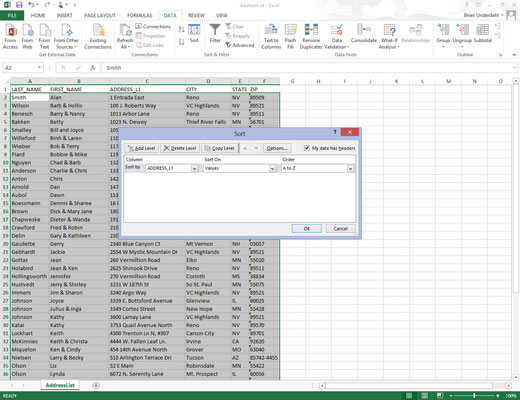Click the Options button in Sort dialog
Viewport: 520px width, 400px height.
pos(277,148)
